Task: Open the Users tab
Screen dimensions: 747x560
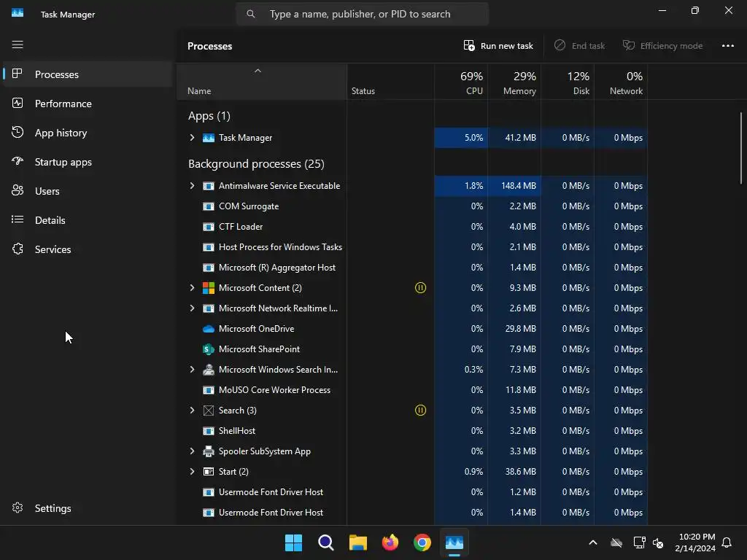Action: point(88,191)
